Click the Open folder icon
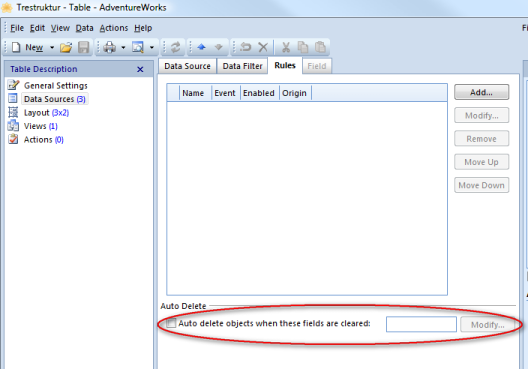 (66, 47)
